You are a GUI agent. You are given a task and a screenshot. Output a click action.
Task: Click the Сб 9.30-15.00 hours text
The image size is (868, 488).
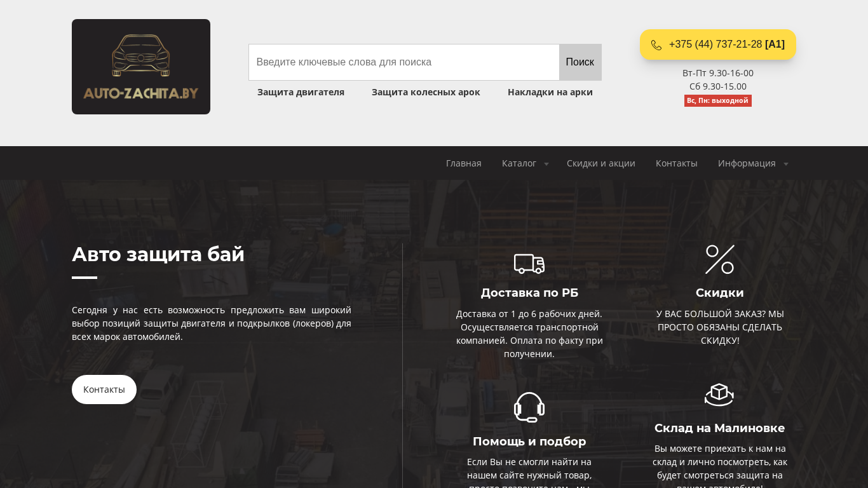click(718, 86)
